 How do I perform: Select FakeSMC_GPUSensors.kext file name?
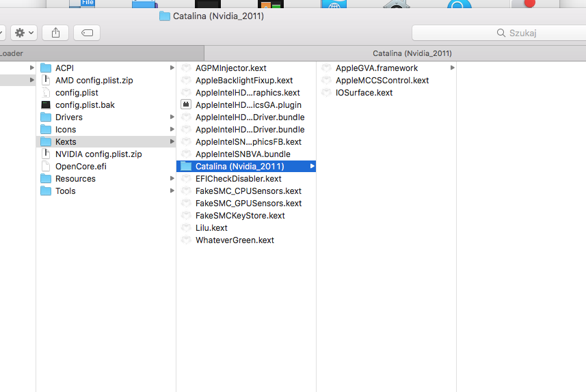click(248, 204)
